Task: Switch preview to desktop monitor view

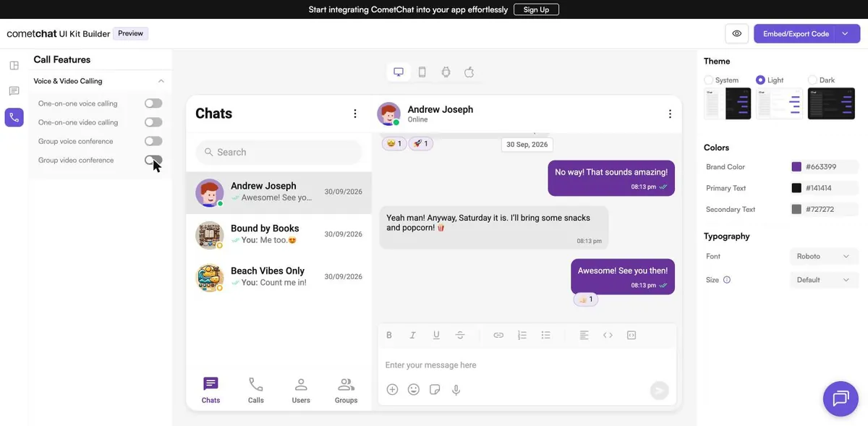Action: tap(399, 72)
